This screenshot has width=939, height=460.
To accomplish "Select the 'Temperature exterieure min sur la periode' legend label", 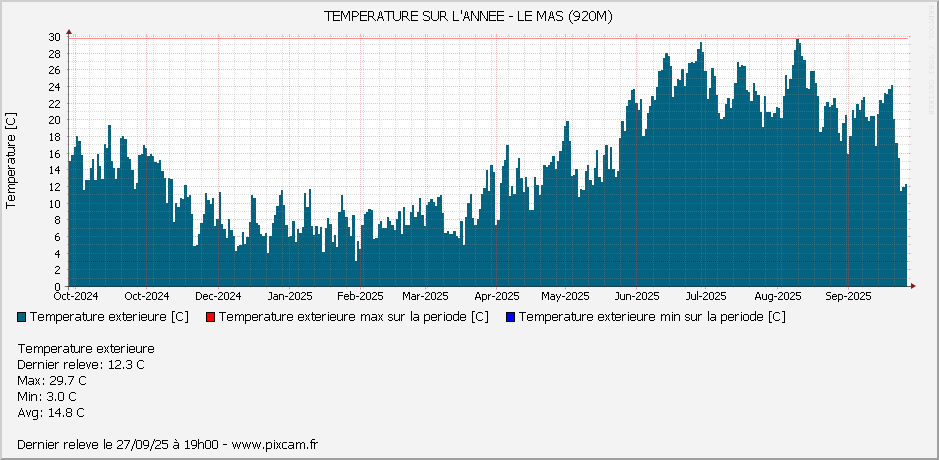I will (x=652, y=317).
